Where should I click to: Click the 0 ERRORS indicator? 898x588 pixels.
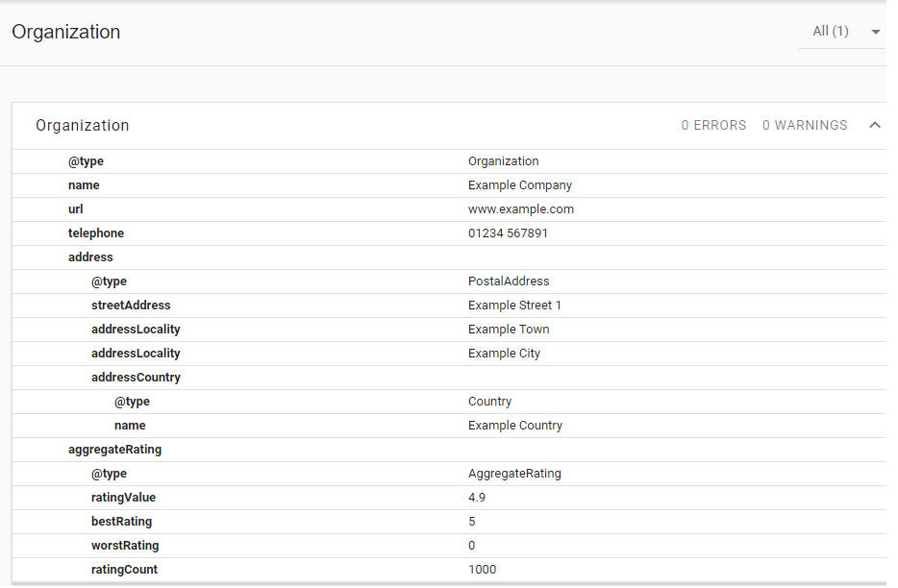pos(713,126)
